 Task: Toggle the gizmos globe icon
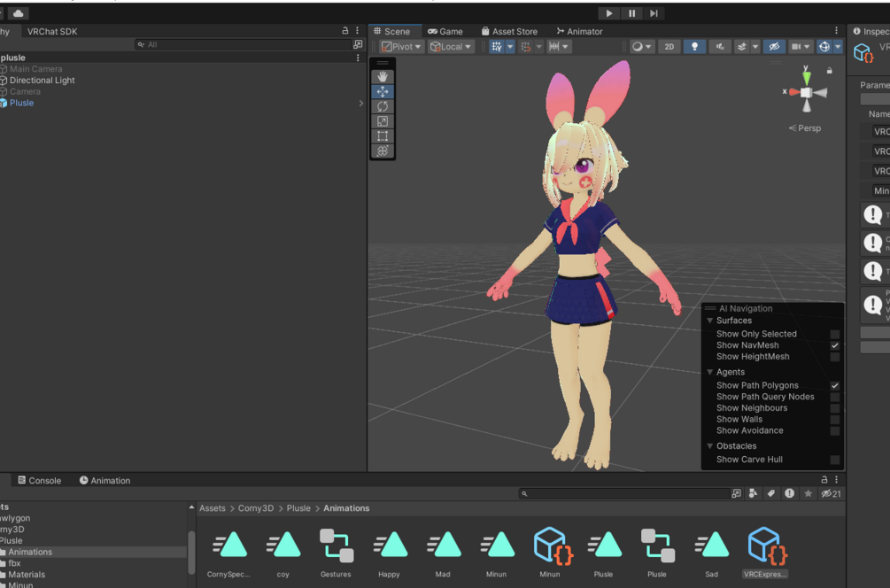[x=824, y=47]
